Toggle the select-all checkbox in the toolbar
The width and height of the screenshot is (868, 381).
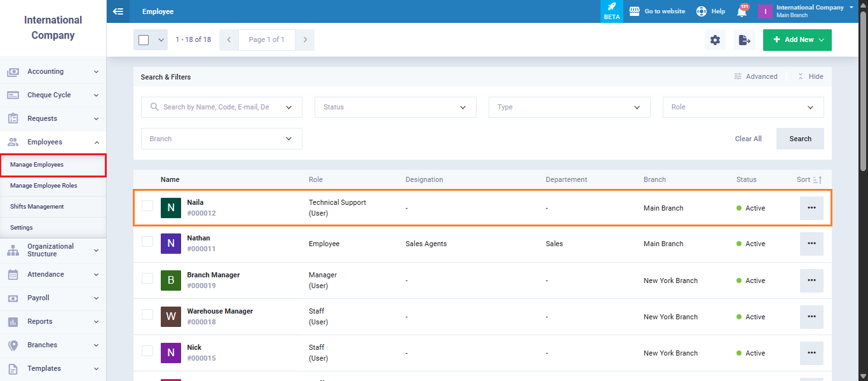(x=144, y=40)
